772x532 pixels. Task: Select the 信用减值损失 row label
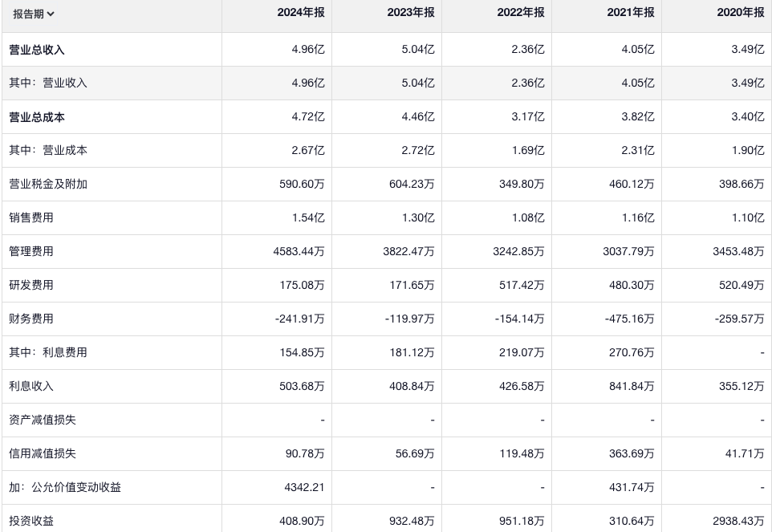[x=43, y=454]
